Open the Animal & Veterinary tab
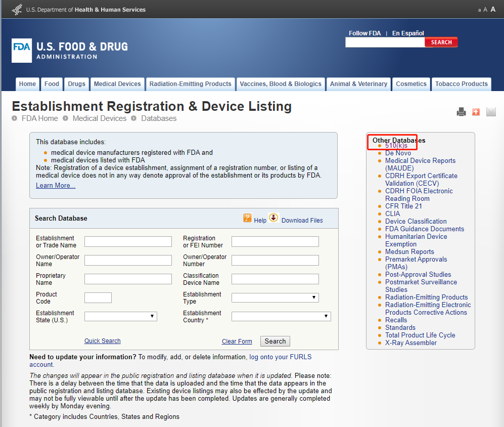The image size is (504, 427). (359, 84)
